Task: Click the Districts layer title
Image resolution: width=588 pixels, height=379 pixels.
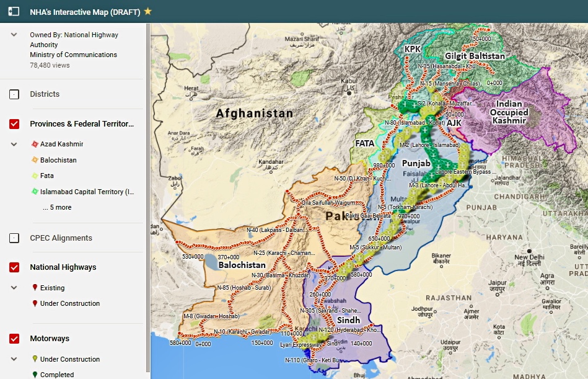Action: pos(45,94)
